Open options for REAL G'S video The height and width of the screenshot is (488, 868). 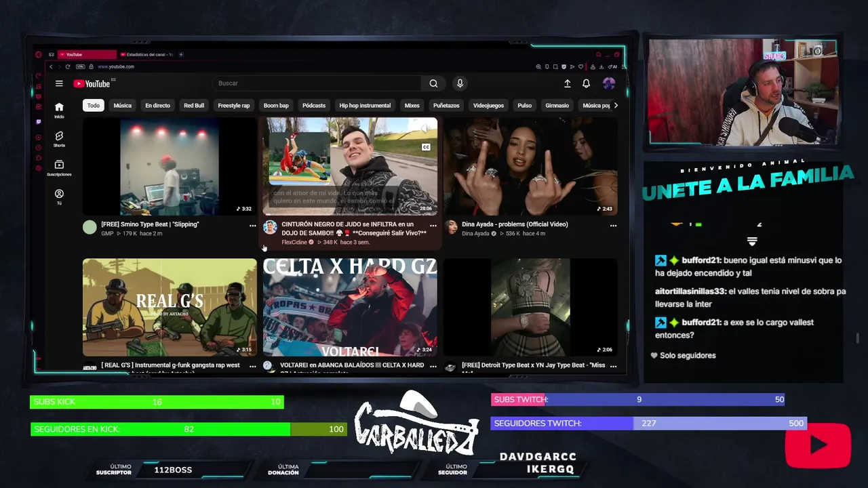[x=252, y=366]
